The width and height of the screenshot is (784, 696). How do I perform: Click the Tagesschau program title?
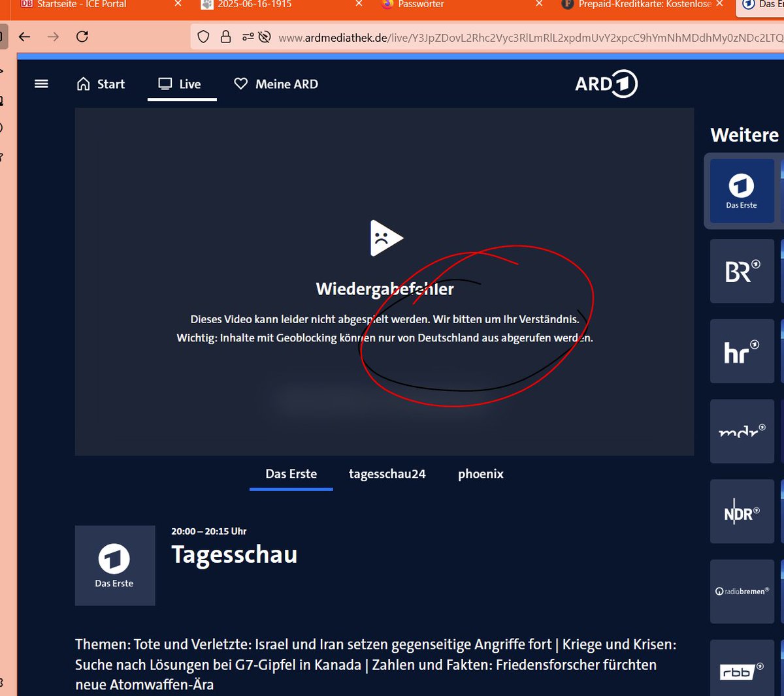pyautogui.click(x=233, y=556)
